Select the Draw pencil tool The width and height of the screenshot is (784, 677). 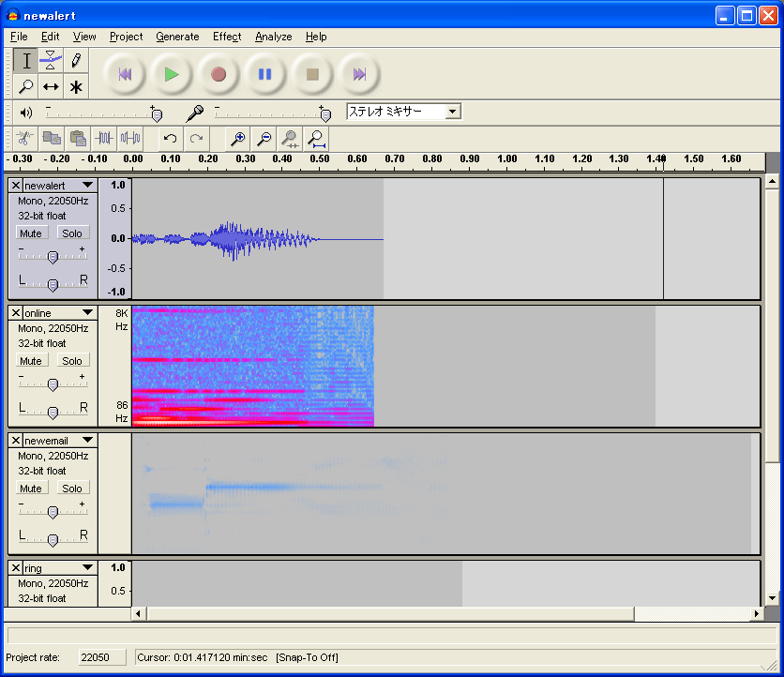click(x=76, y=61)
